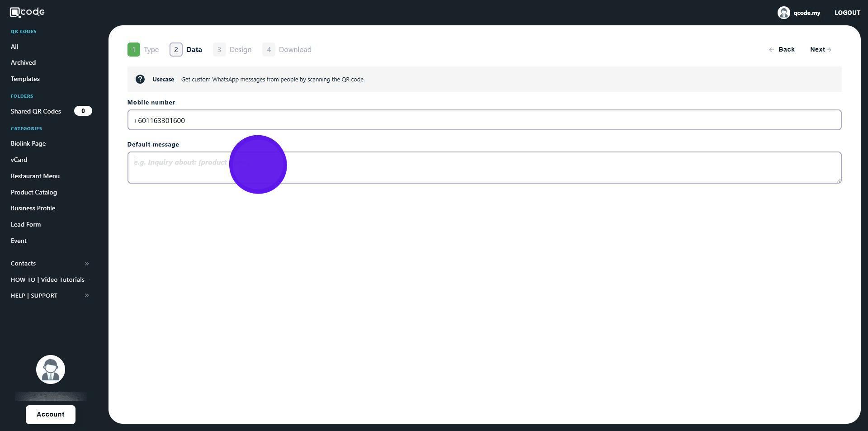Click the qcode.my username in the header
This screenshot has width=868, height=431.
click(x=807, y=13)
